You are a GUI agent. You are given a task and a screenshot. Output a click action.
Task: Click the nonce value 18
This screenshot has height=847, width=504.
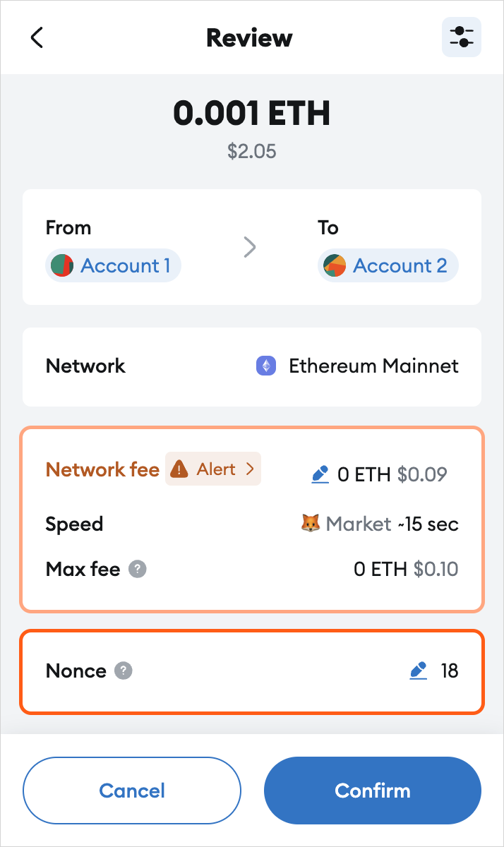click(x=450, y=671)
